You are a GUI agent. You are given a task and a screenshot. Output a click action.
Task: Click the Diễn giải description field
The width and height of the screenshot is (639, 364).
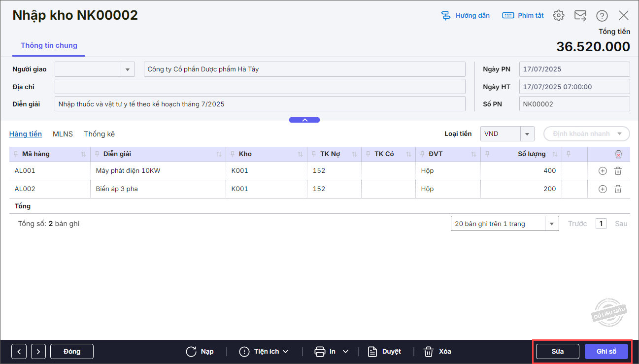click(x=261, y=104)
